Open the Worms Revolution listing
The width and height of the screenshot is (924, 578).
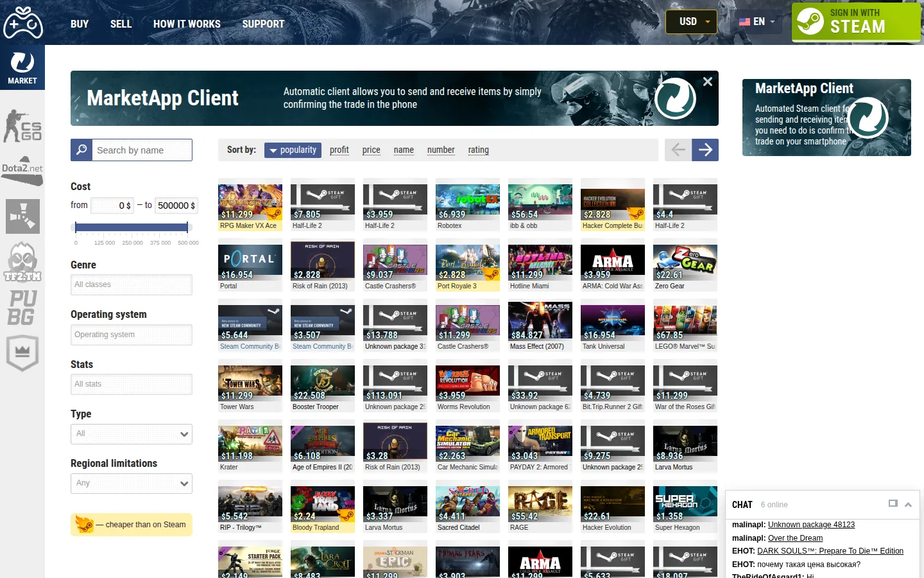coord(468,386)
